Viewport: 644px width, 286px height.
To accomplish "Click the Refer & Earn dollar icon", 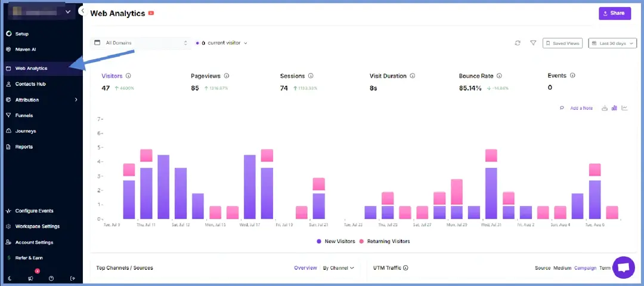I will (8, 258).
